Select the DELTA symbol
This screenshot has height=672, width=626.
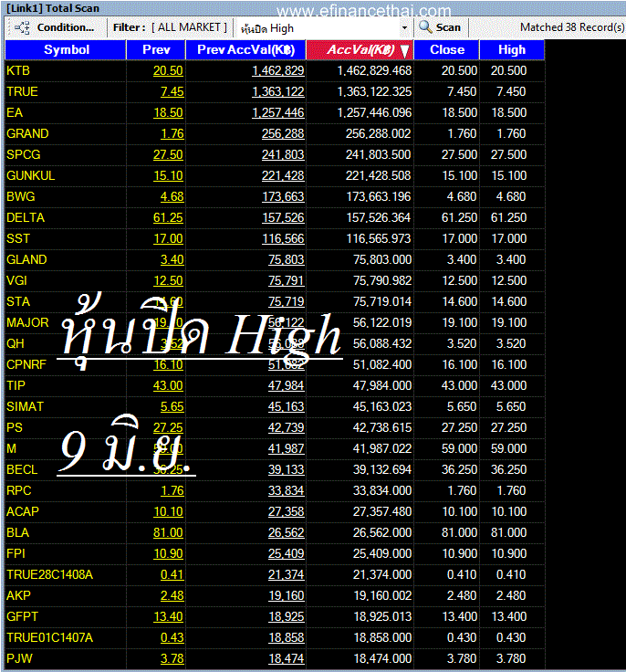point(26,217)
